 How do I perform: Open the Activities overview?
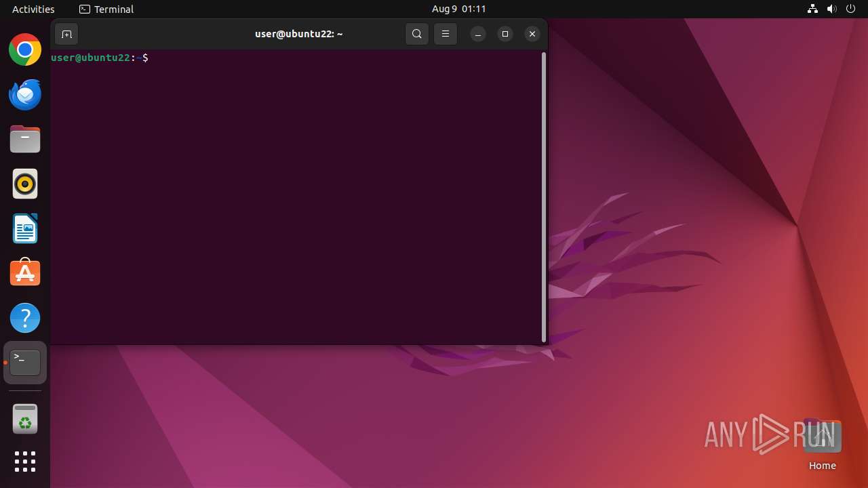pos(33,9)
